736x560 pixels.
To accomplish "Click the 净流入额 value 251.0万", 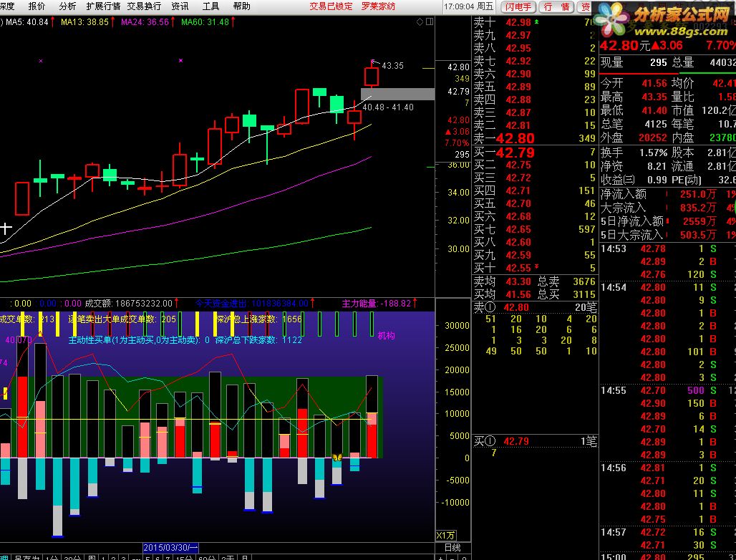I will (698, 194).
